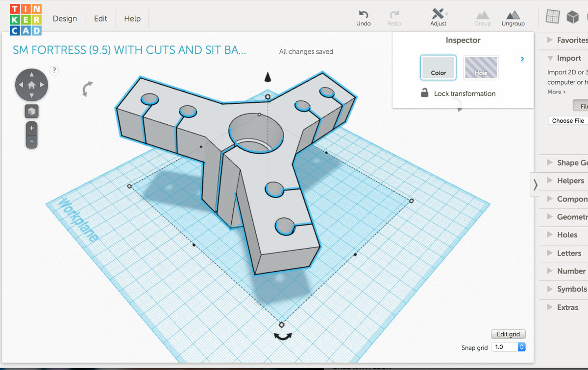Collapse the right sidebar panel handle
The width and height of the screenshot is (588, 370).
click(535, 185)
